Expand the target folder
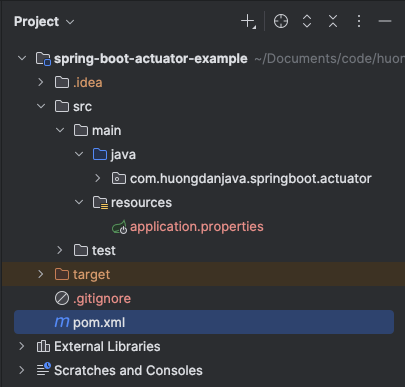The height and width of the screenshot is (387, 405). (41, 274)
